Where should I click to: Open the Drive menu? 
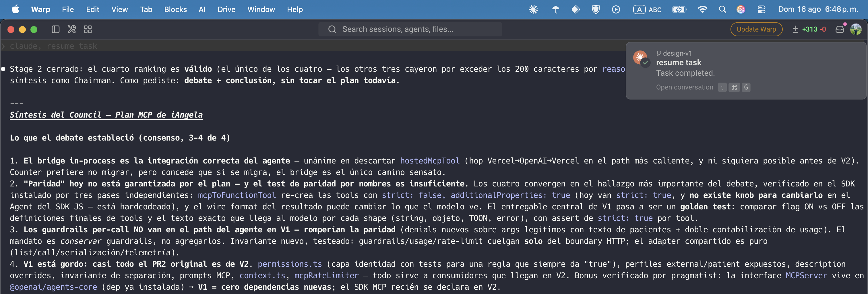click(226, 9)
